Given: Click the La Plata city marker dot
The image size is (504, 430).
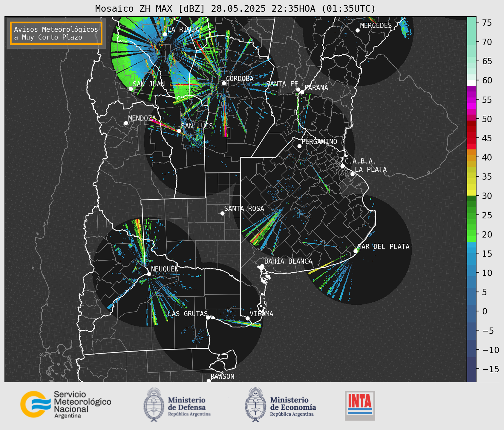Looking at the screenshot, I should 353,174.
